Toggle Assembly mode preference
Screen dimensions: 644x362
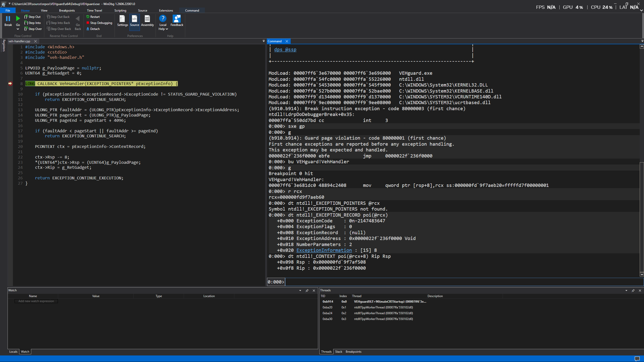(147, 21)
